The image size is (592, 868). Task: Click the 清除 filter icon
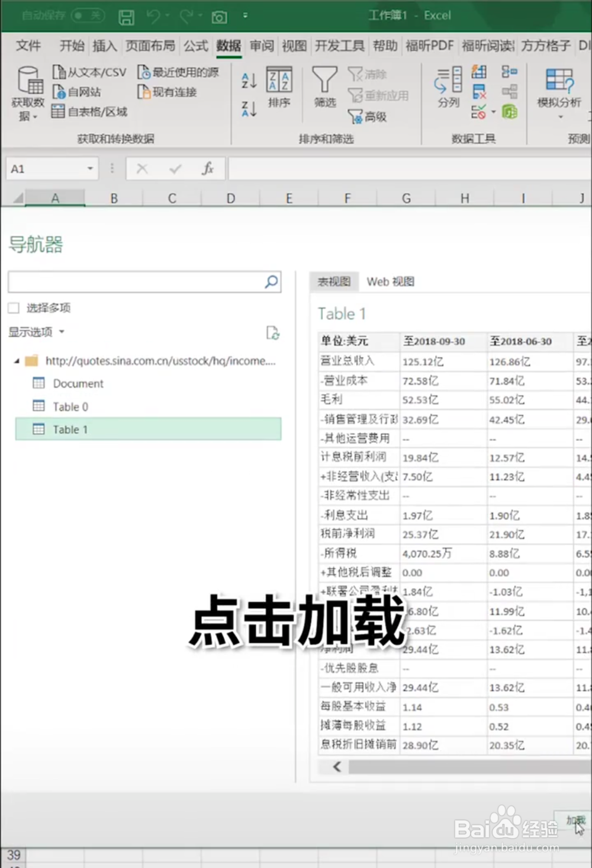click(x=367, y=74)
